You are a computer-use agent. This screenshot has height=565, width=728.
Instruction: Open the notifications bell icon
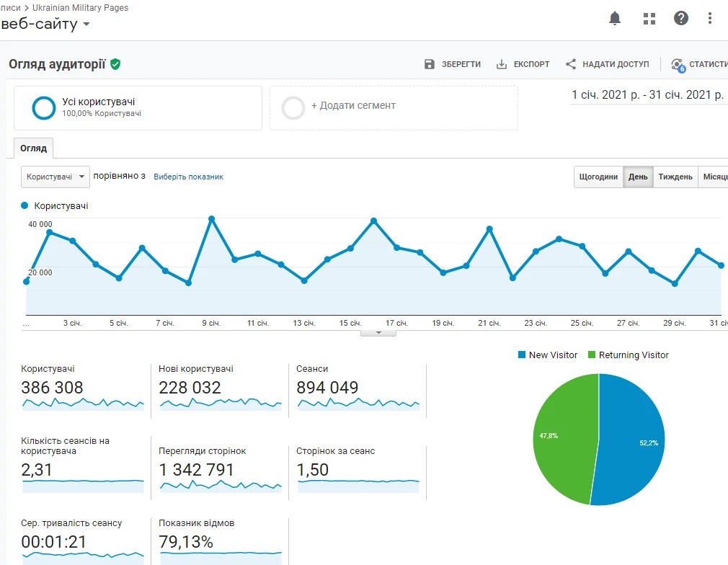615,19
